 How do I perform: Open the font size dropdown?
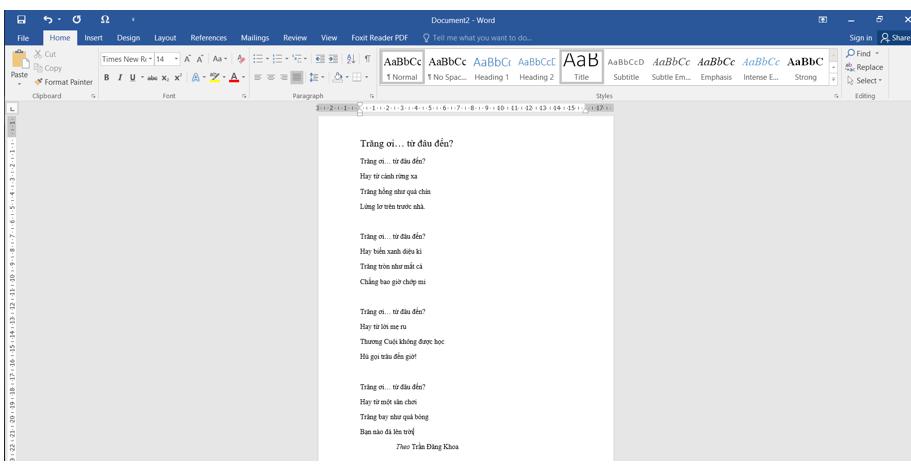click(x=177, y=59)
